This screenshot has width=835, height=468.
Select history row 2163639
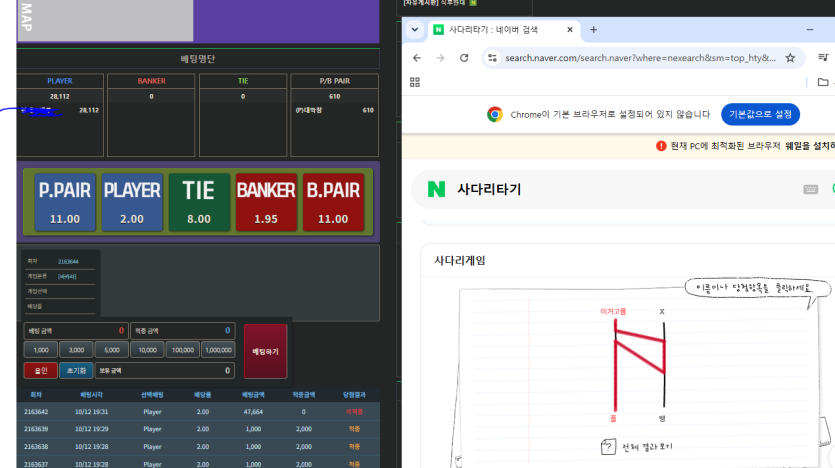[x=198, y=429]
